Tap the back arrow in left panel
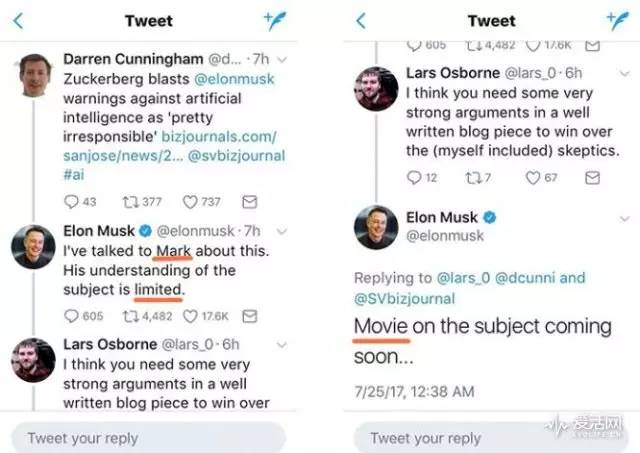Viewport: 640px width, 453px height. tap(18, 21)
